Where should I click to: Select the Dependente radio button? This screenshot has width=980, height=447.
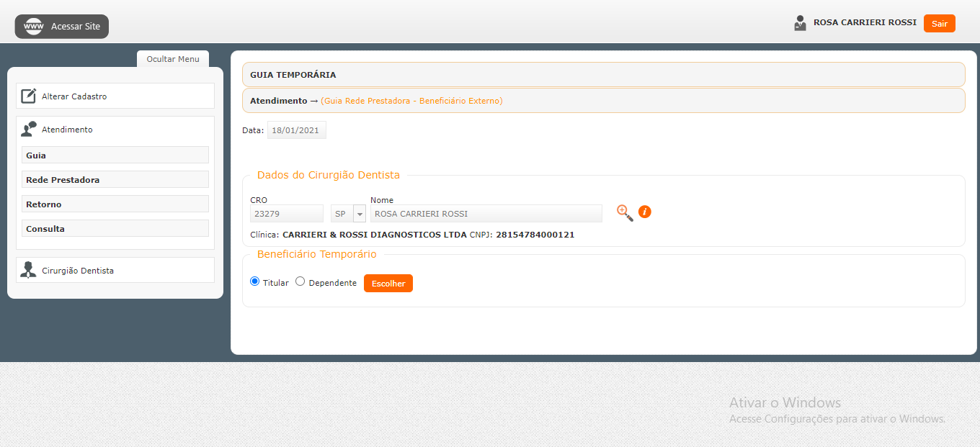point(300,281)
